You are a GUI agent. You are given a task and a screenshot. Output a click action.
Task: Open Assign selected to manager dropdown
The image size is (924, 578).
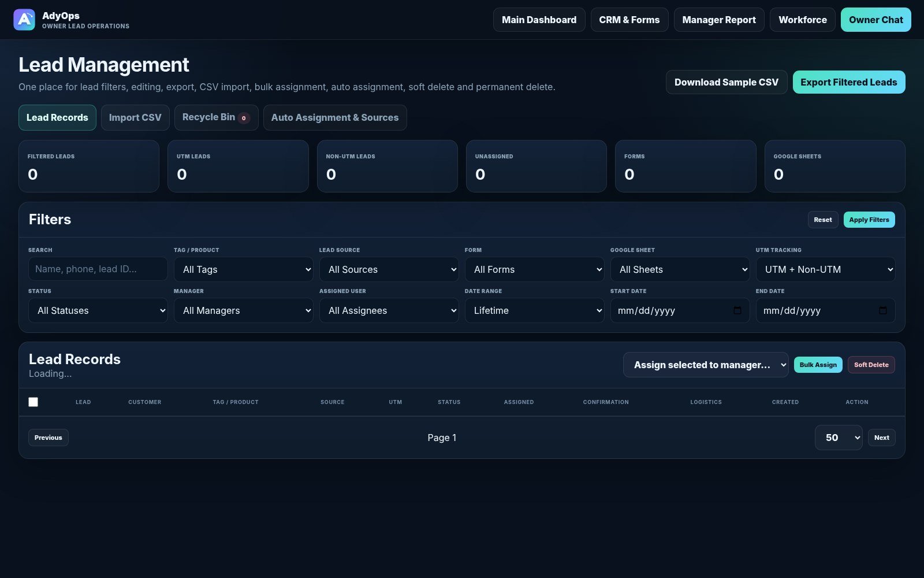[706, 365]
